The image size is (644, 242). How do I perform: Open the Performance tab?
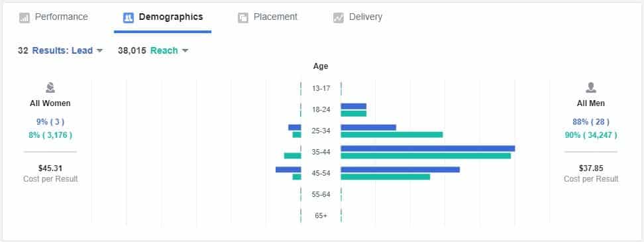[x=54, y=17]
